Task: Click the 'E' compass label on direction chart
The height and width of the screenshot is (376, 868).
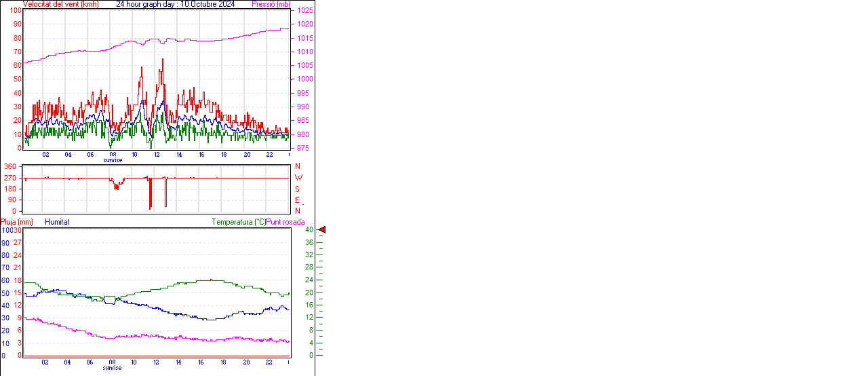Action: click(x=297, y=200)
